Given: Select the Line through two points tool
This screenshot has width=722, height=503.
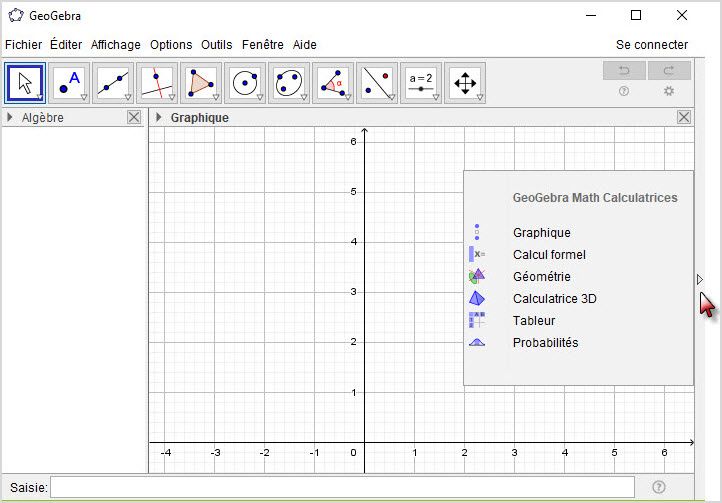Looking at the screenshot, I should pyautogui.click(x=113, y=83).
